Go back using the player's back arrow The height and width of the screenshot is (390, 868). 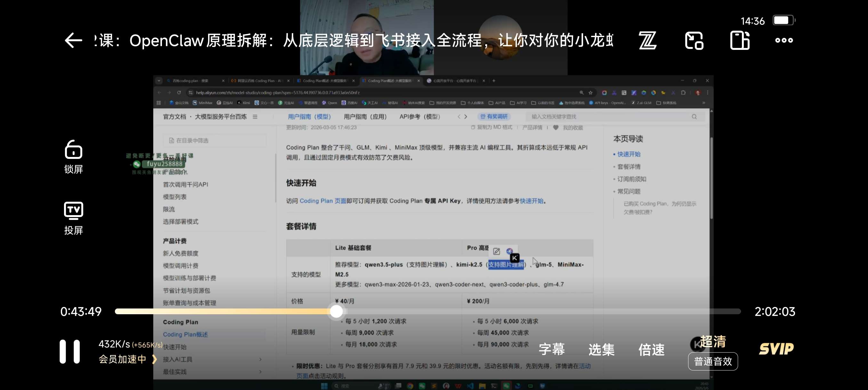point(74,40)
